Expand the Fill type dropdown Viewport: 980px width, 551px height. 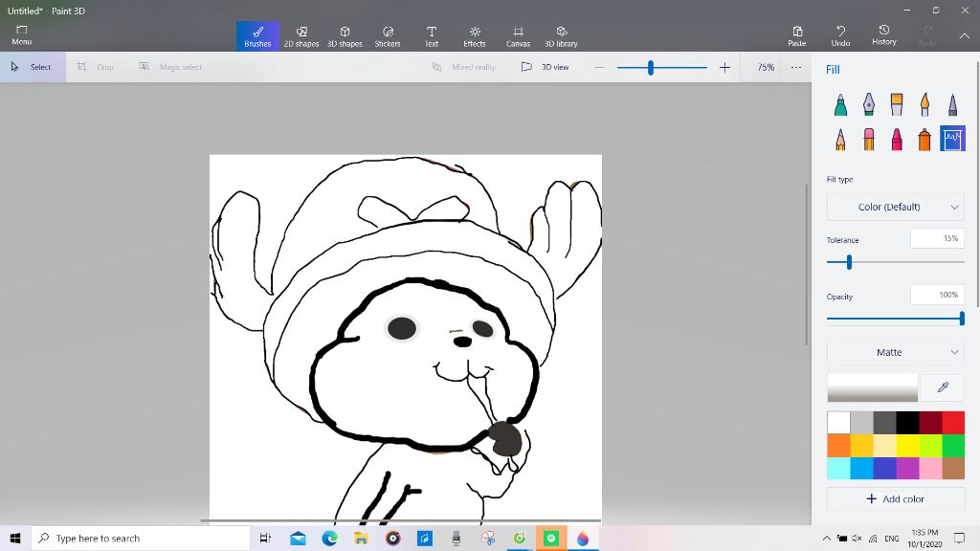(x=895, y=207)
